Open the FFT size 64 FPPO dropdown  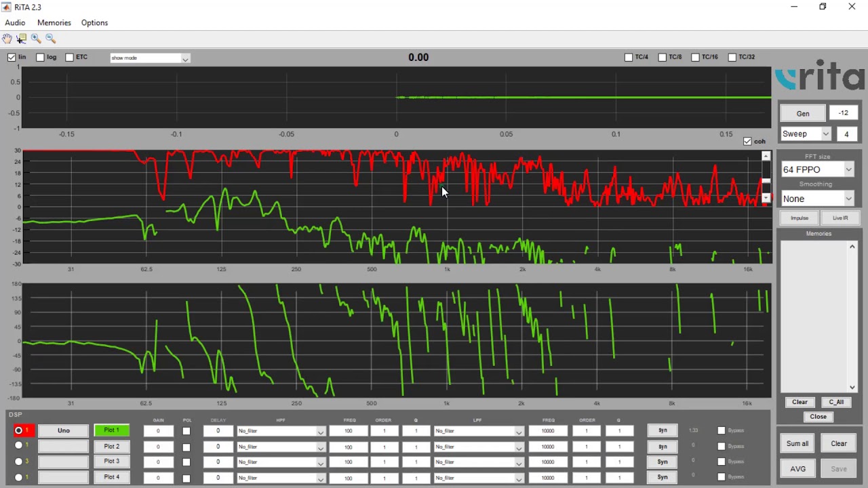(817, 169)
